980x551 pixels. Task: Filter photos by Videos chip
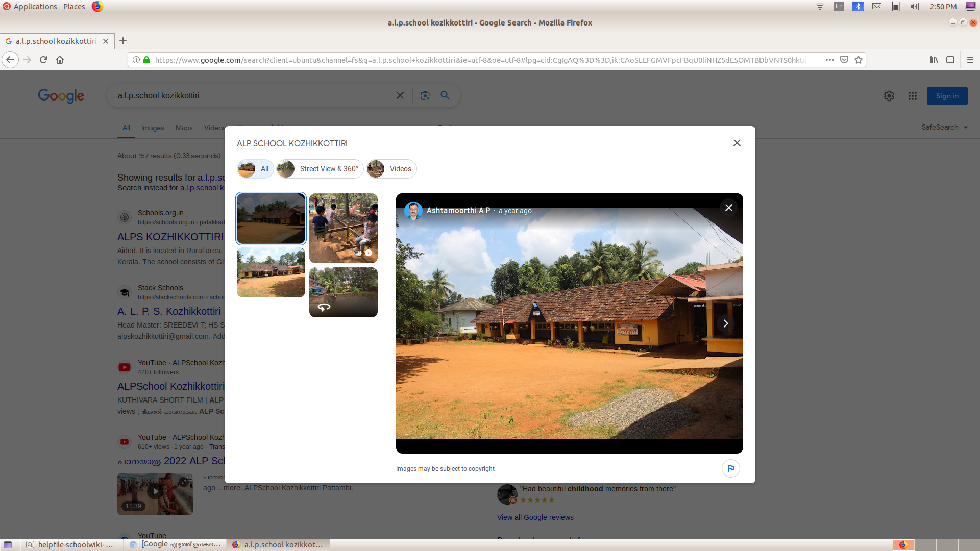pyautogui.click(x=391, y=169)
